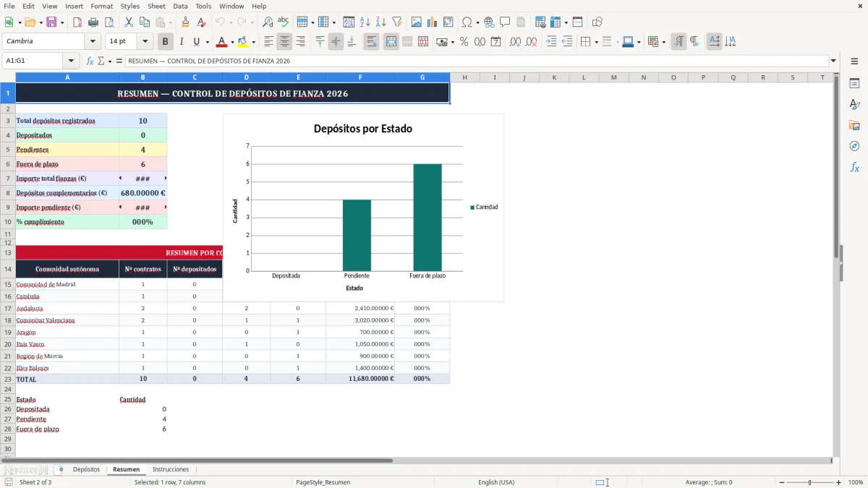Screen dimensions: 868x488
Task: Click the zoom slider handle
Action: click(x=810, y=482)
